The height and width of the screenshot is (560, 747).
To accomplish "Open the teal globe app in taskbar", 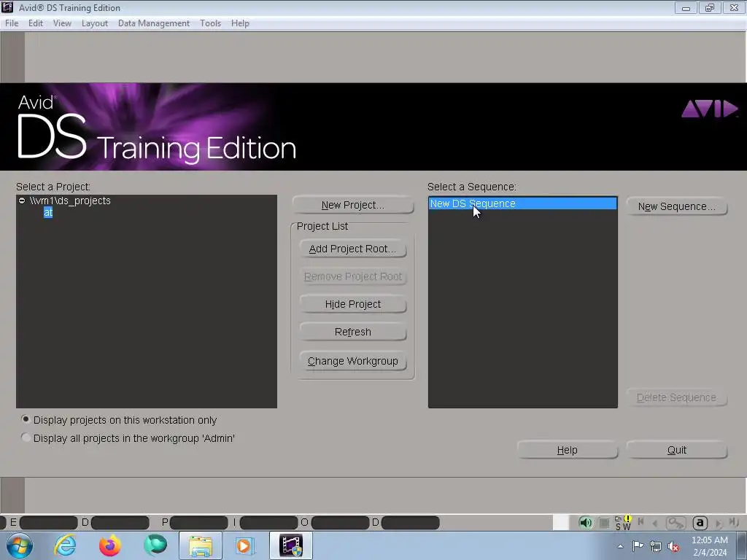I will coord(155,545).
